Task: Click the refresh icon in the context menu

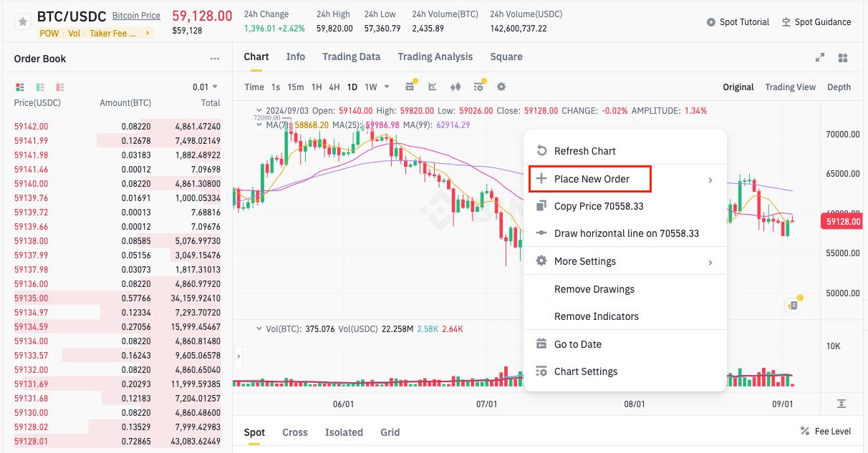Action: click(541, 151)
